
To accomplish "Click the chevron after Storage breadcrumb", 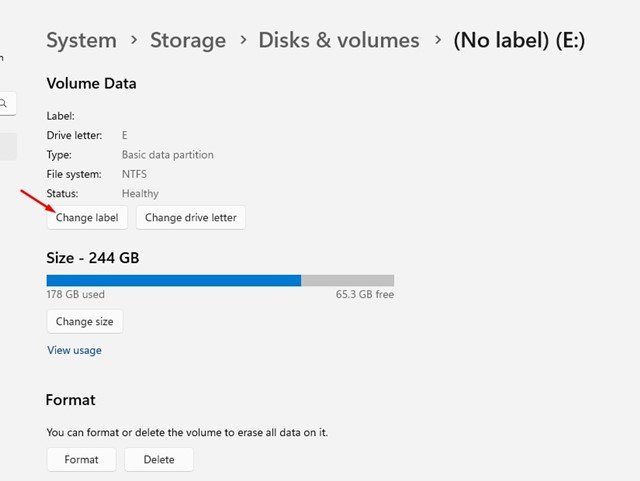I will coord(243,41).
